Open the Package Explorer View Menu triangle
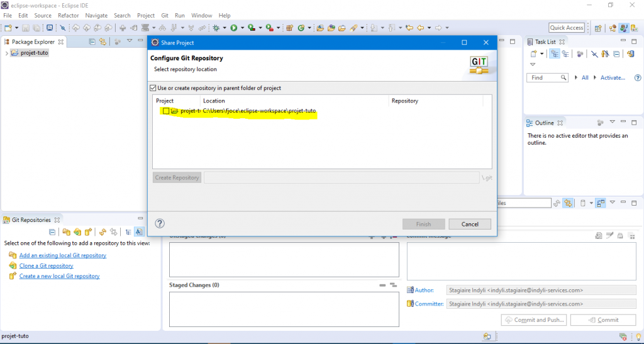Viewport: 644px width, 344px height. click(130, 41)
